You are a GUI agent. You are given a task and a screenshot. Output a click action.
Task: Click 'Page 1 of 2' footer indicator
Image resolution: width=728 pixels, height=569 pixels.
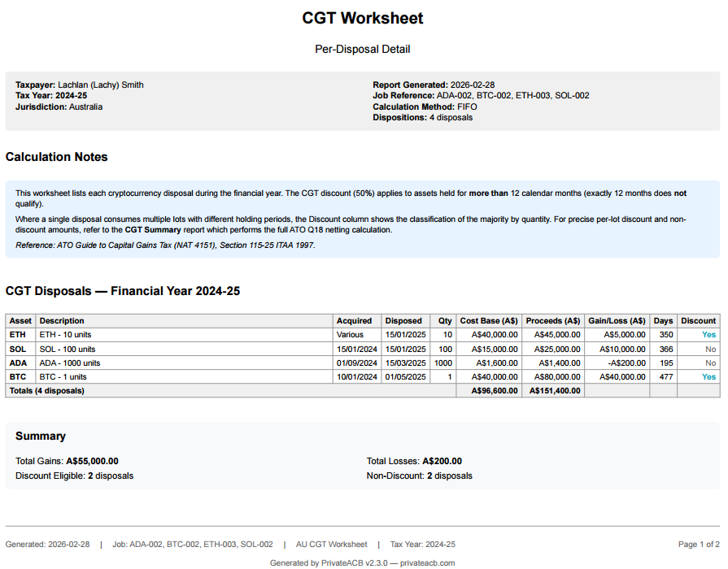(699, 545)
